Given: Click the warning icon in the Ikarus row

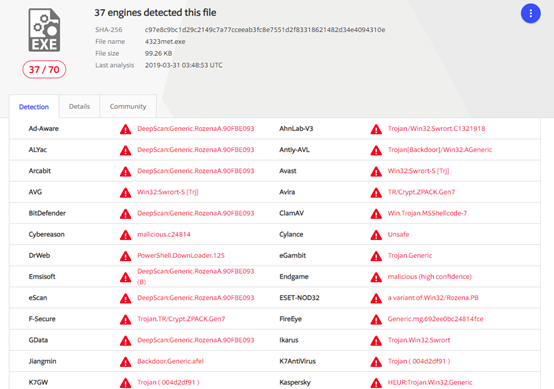Looking at the screenshot, I should (x=376, y=341).
